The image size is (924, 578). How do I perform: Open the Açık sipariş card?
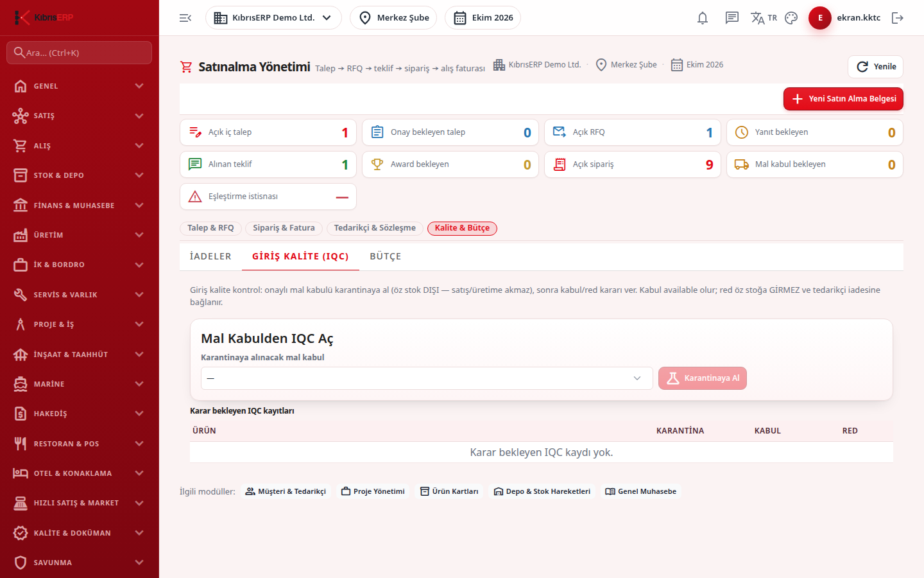(x=633, y=164)
